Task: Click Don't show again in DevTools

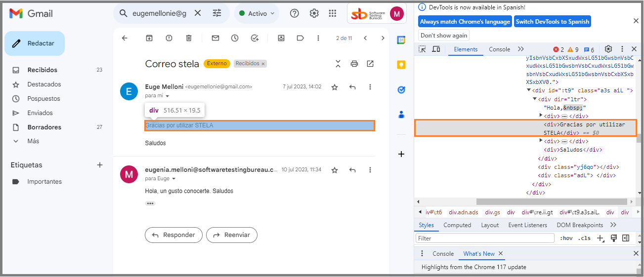Action: [444, 36]
